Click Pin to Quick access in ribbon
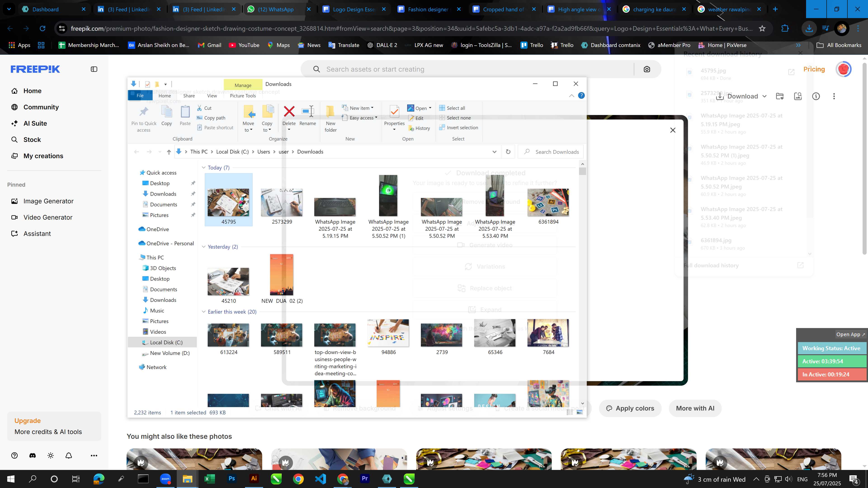Image resolution: width=868 pixels, height=488 pixels. (x=144, y=119)
